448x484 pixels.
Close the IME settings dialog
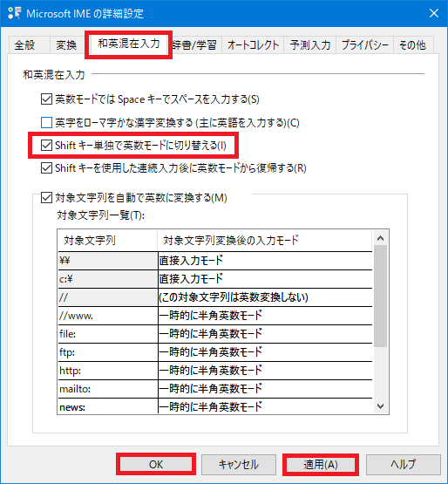[434, 13]
